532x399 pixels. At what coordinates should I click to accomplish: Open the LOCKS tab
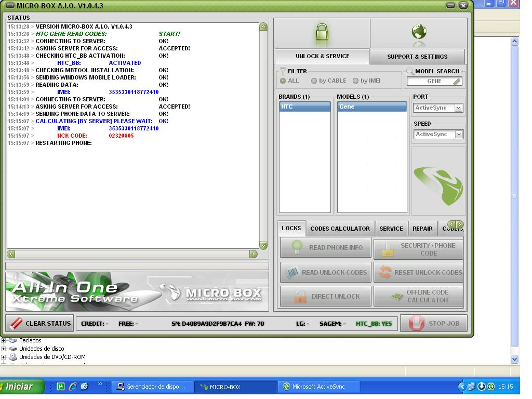291,229
